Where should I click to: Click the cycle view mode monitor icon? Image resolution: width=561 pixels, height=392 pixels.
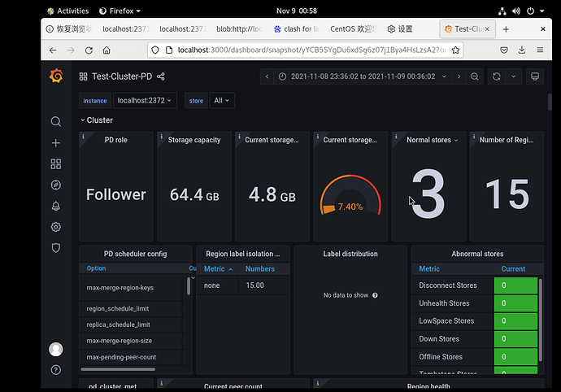535,76
